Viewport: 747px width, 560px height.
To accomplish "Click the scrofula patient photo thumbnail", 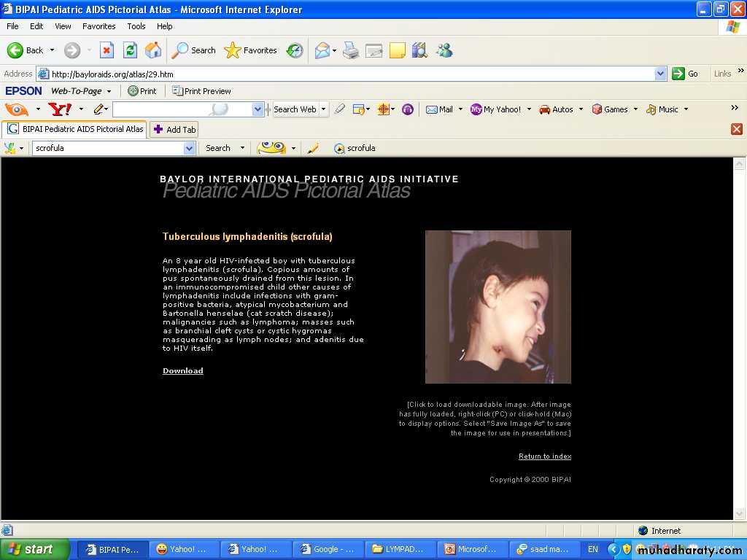I will pyautogui.click(x=498, y=307).
